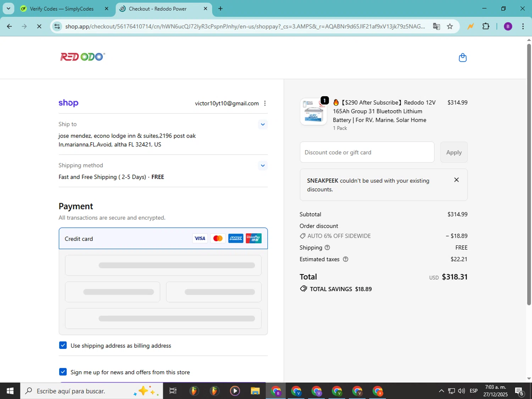Open Task View on the taskbar
The image size is (532, 399).
point(173,391)
